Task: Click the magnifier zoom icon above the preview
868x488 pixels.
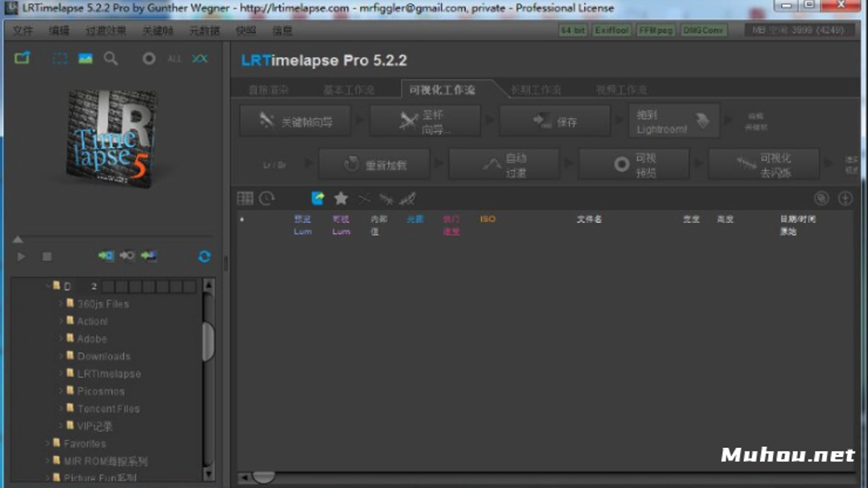Action: coord(111,58)
